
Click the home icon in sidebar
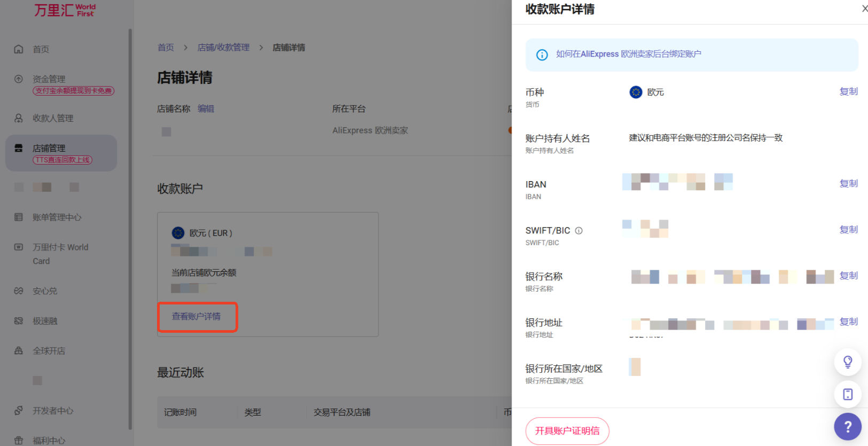pos(19,49)
